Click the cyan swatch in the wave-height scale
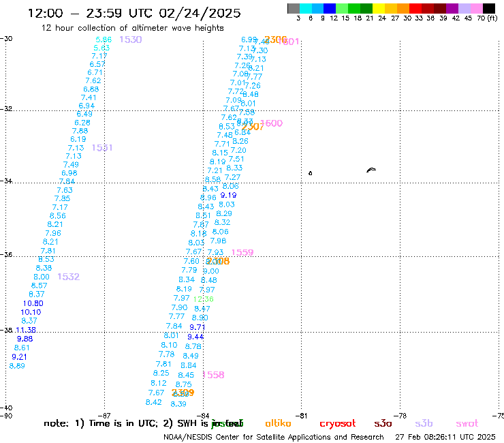Viewport: 504px width, 443px height. click(306, 8)
